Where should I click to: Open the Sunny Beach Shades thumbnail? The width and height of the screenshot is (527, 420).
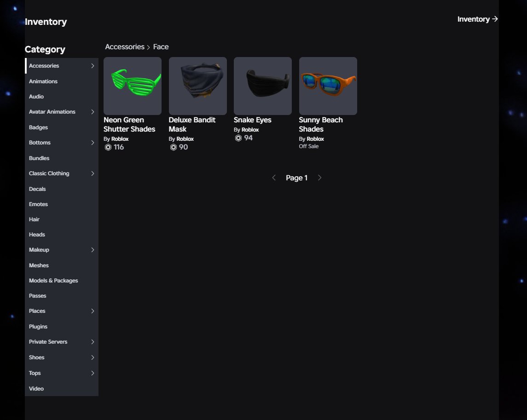coord(328,86)
